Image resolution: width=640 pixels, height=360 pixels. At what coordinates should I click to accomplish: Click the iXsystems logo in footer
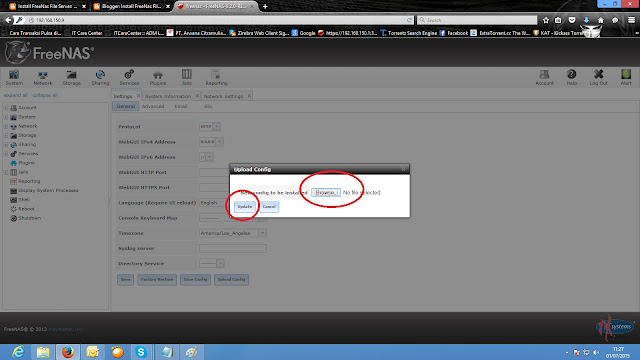[x=615, y=327]
